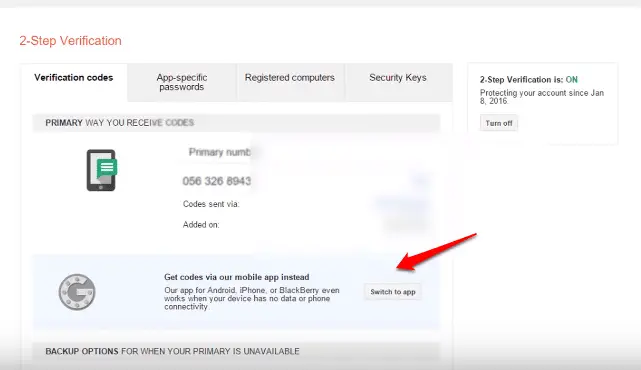Switch to App-specific passwords tab

point(182,82)
